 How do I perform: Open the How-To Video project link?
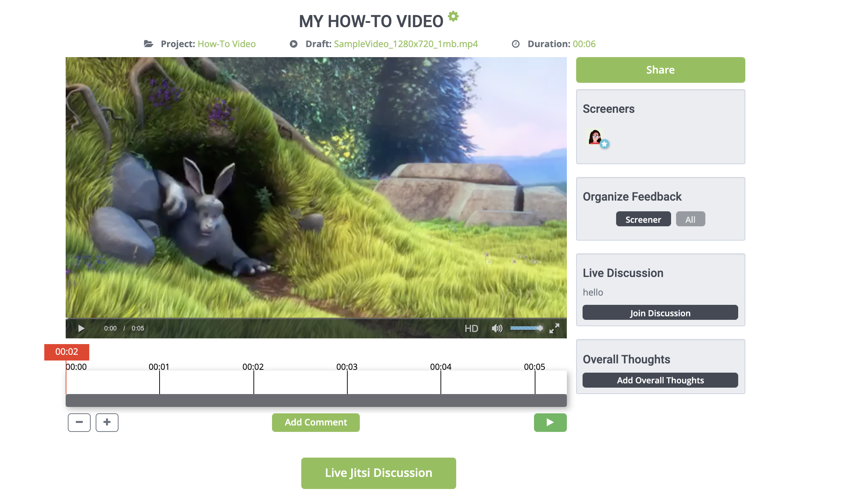(226, 44)
